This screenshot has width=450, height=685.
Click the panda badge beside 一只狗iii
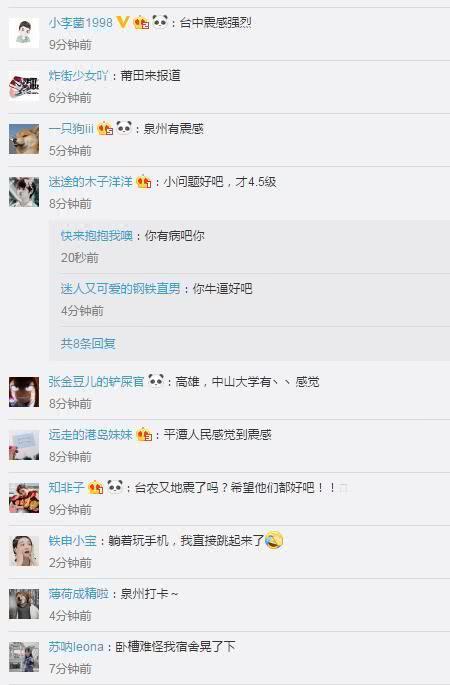click(x=124, y=128)
